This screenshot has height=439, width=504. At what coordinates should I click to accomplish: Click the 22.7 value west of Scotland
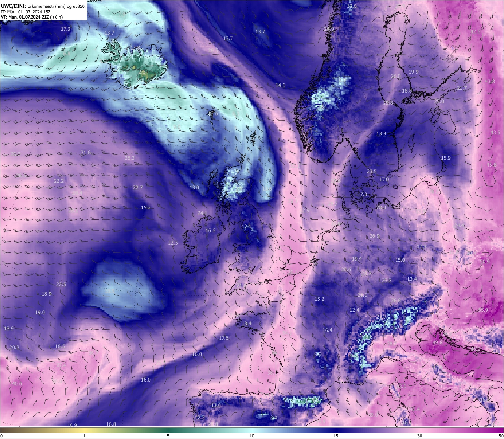click(137, 187)
